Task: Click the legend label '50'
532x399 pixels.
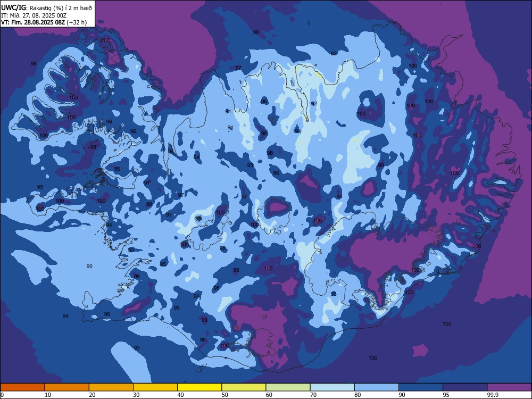Action: point(225,395)
